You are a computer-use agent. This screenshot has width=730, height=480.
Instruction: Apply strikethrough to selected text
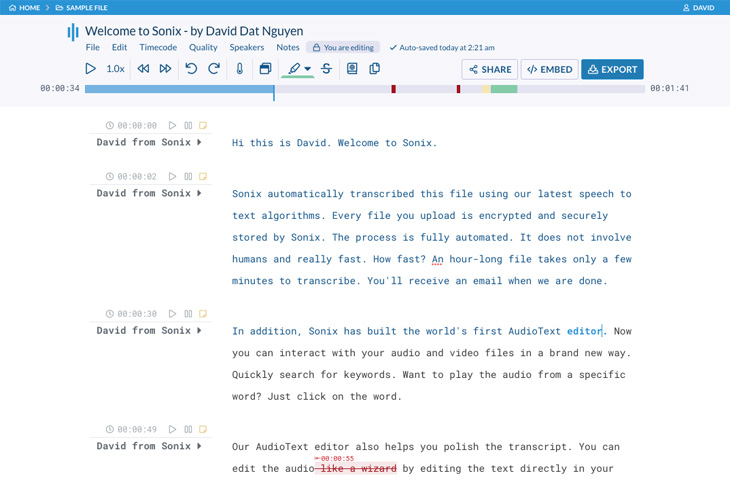point(326,69)
